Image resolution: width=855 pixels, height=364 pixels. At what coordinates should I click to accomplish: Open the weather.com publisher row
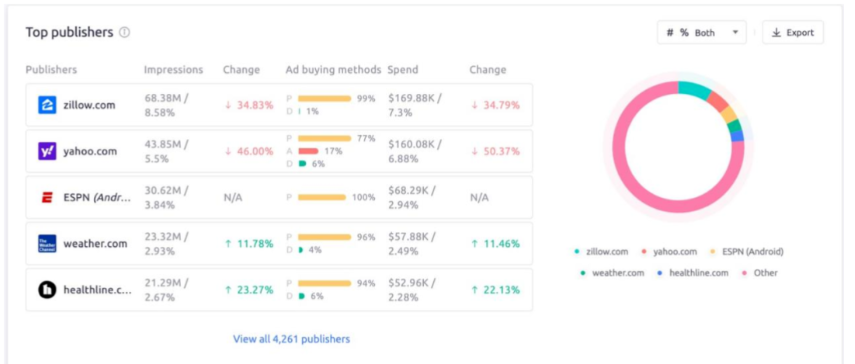click(279, 244)
